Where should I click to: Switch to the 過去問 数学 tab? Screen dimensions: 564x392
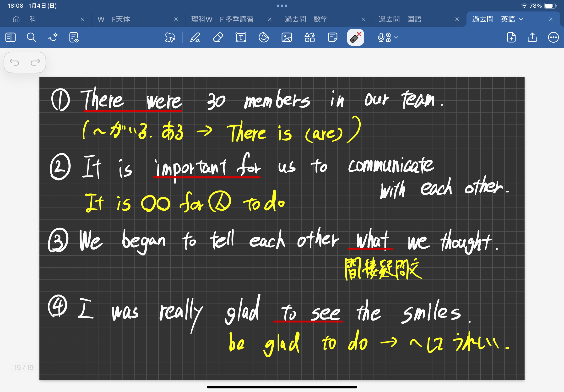pyautogui.click(x=306, y=19)
